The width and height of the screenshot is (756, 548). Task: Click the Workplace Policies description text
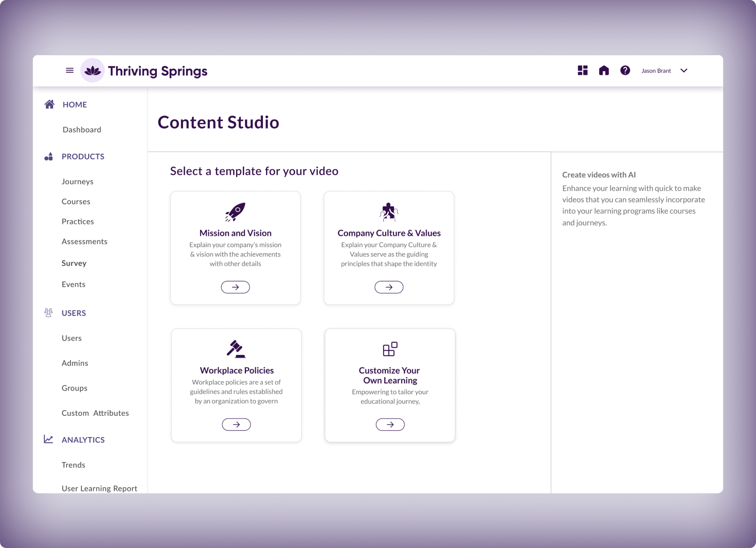coord(236,392)
